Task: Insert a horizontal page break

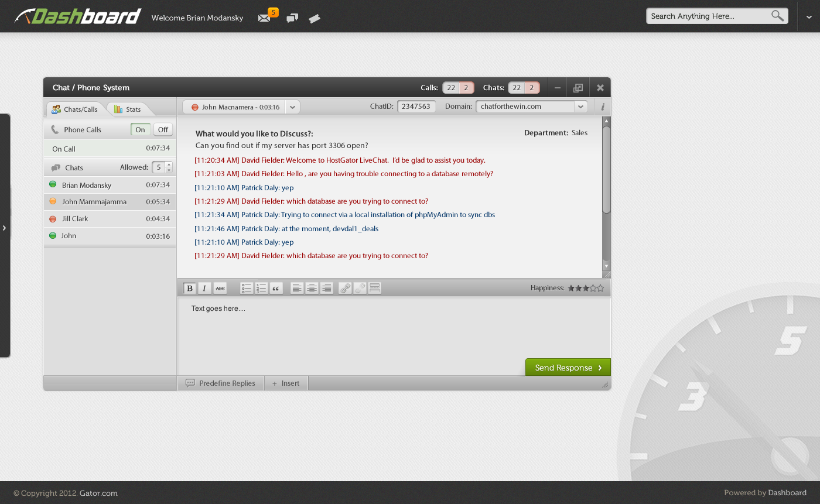Action: (375, 288)
